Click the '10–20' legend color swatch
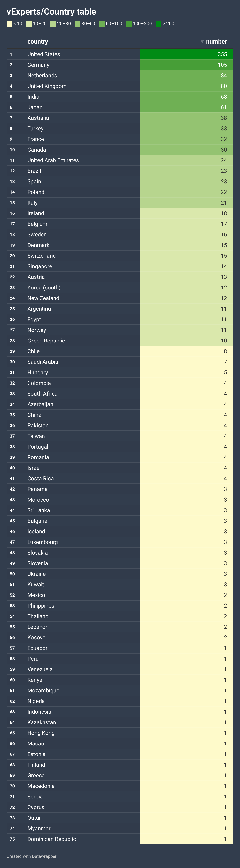 coord(29,24)
